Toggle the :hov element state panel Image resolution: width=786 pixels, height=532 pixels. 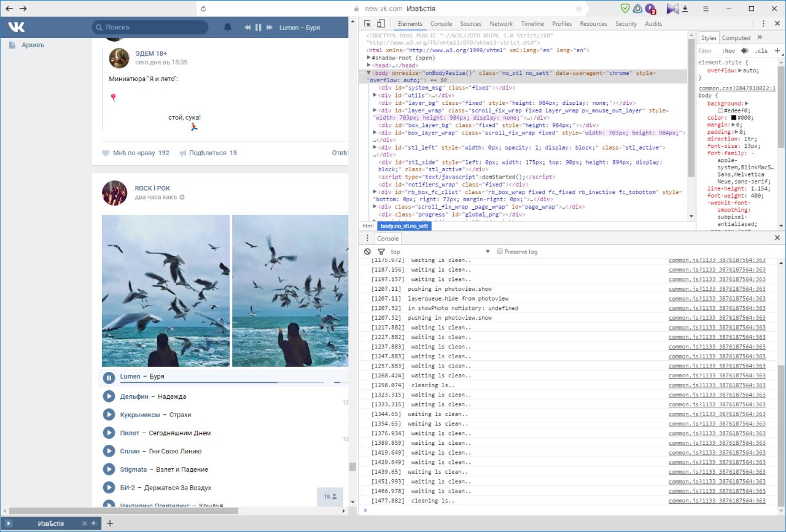click(729, 51)
